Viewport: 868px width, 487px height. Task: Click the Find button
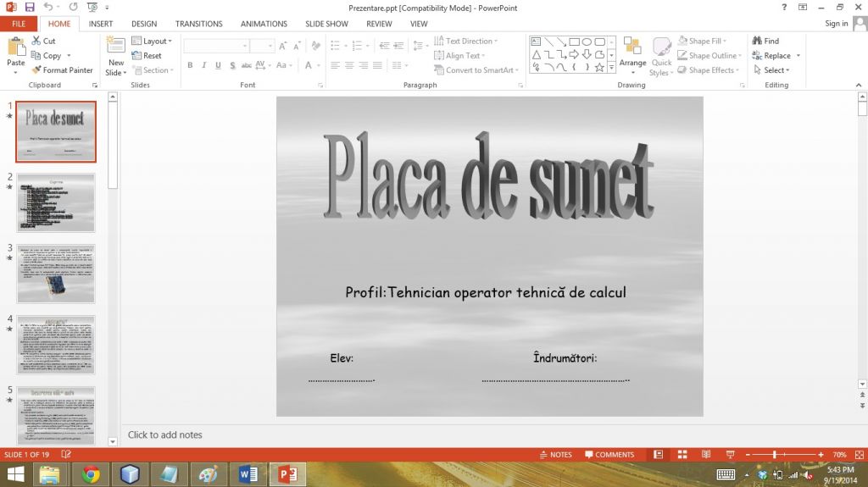765,41
